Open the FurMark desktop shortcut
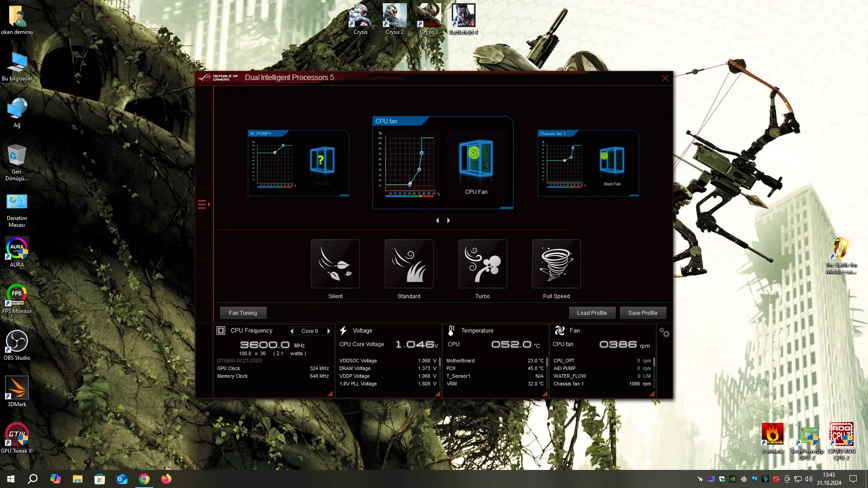Screen dimensions: 868x488 (x=772, y=439)
